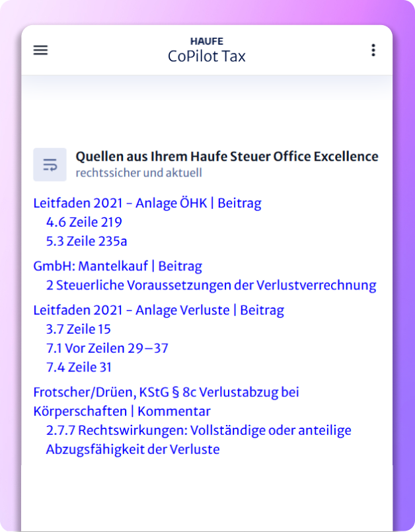The width and height of the screenshot is (415, 532).
Task: Open section 4.6 Zeile 219
Action: (84, 222)
